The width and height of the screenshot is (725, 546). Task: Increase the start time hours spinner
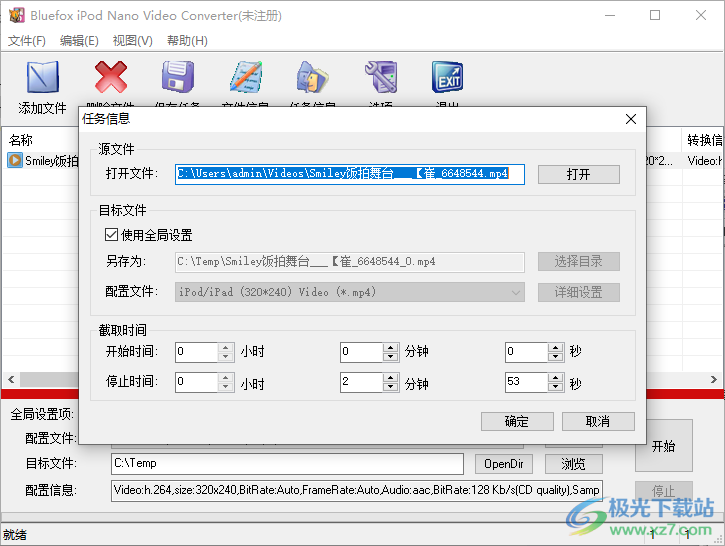click(225, 347)
